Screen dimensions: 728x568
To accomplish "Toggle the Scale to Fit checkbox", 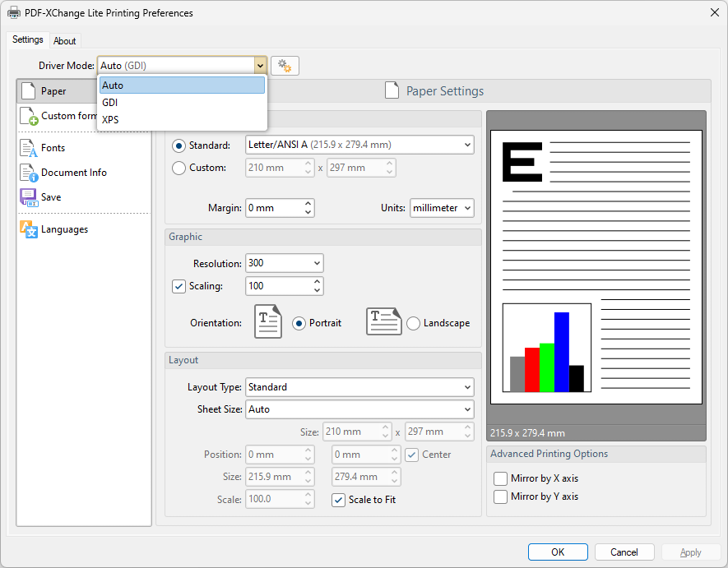I will point(338,500).
